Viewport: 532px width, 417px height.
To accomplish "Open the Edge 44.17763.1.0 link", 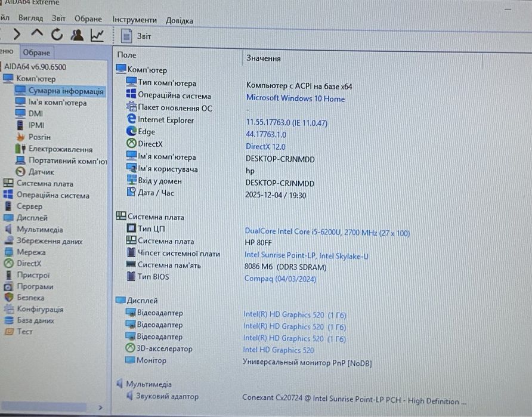I will 266,135.
